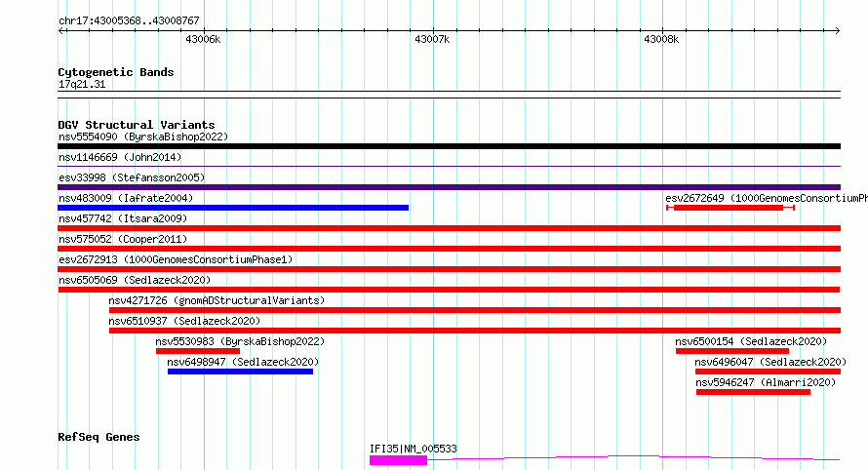Click the ruler's left end arrow
This screenshot has width=868, height=470.
61,30
